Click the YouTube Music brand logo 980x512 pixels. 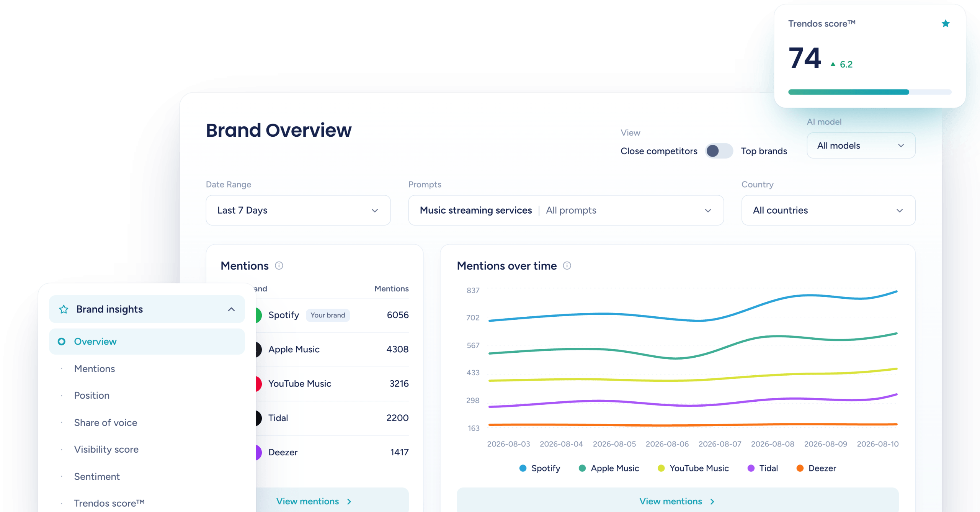click(259, 384)
